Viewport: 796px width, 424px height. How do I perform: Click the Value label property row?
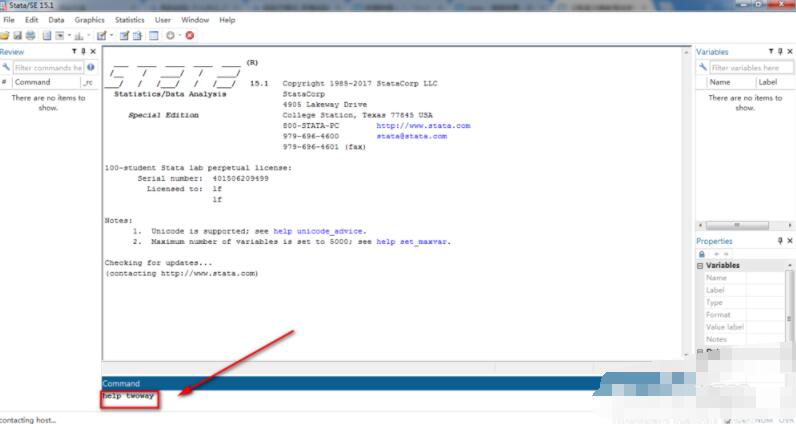pyautogui.click(x=745, y=327)
